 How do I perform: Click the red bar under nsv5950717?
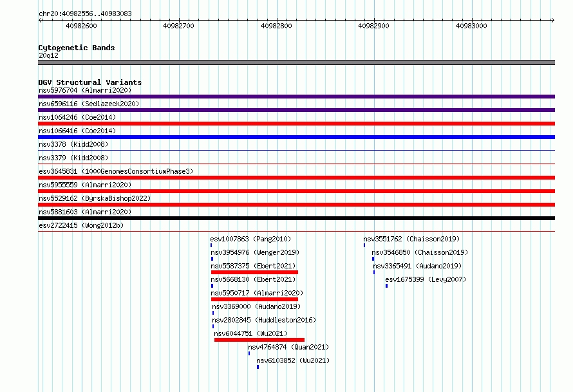[x=255, y=299]
